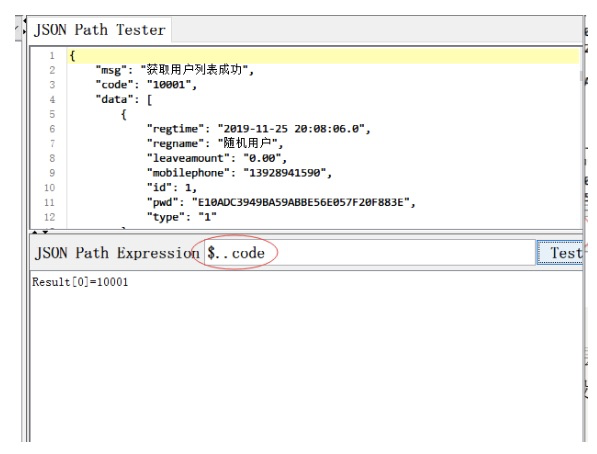Click line number 12 in gutter
This screenshot has width=597, height=454.
[49, 217]
